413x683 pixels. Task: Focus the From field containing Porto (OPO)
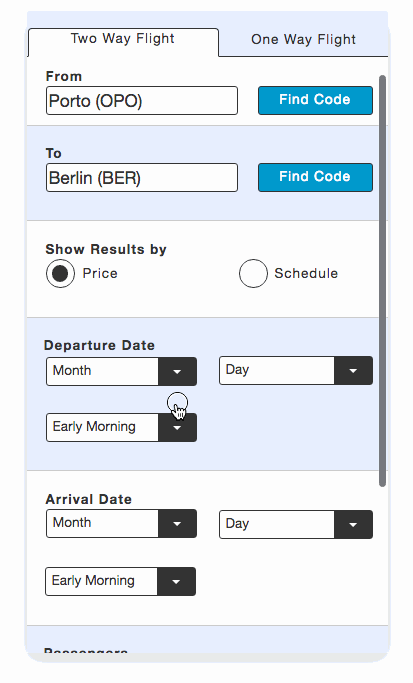142,101
